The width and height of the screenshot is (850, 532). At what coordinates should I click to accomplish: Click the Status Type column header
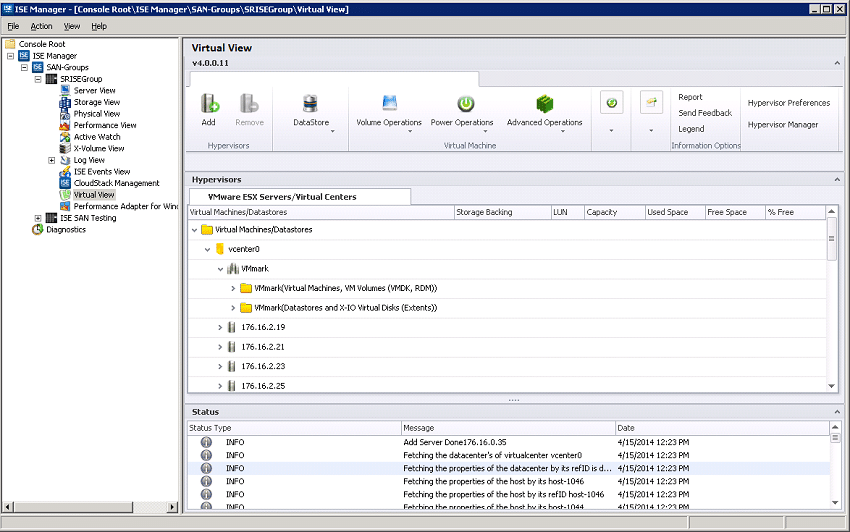point(294,428)
